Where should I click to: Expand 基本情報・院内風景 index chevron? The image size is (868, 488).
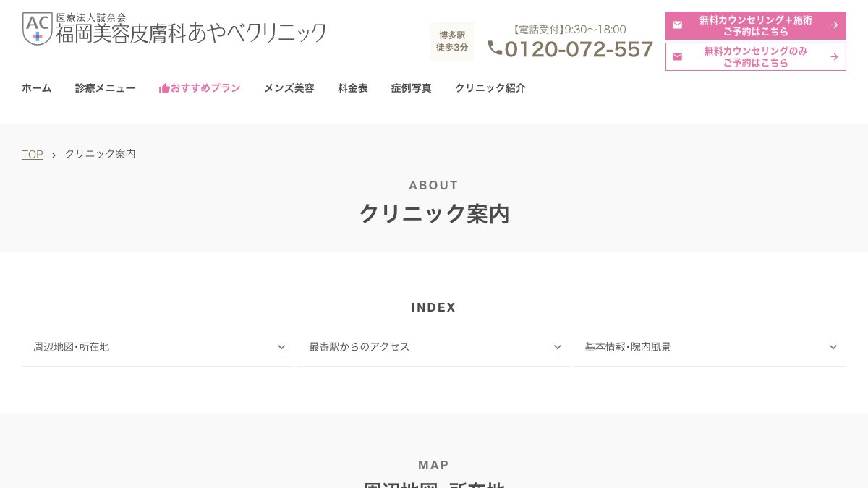tap(833, 347)
